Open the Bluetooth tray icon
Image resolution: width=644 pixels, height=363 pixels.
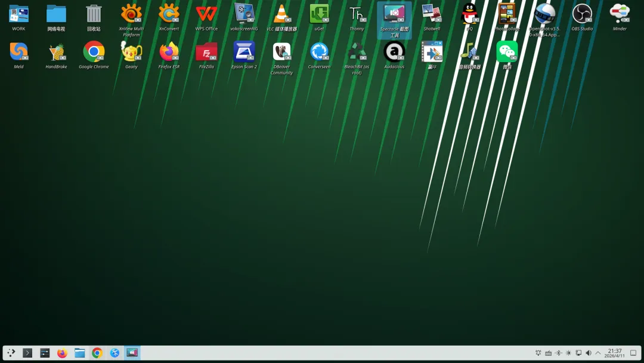pos(558,353)
